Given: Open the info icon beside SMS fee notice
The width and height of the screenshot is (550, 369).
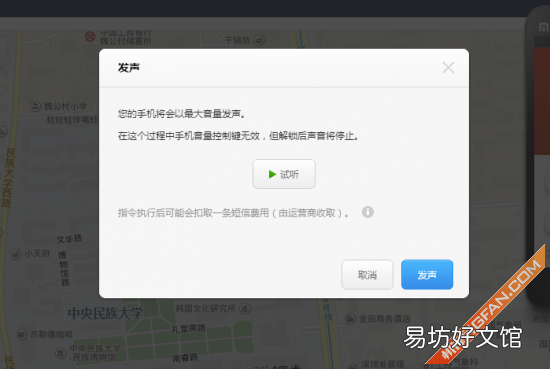Looking at the screenshot, I should (x=368, y=212).
